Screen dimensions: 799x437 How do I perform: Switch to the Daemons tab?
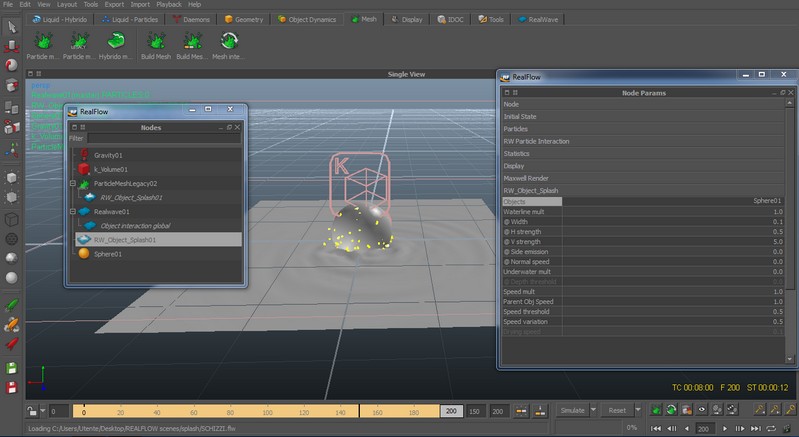point(191,19)
